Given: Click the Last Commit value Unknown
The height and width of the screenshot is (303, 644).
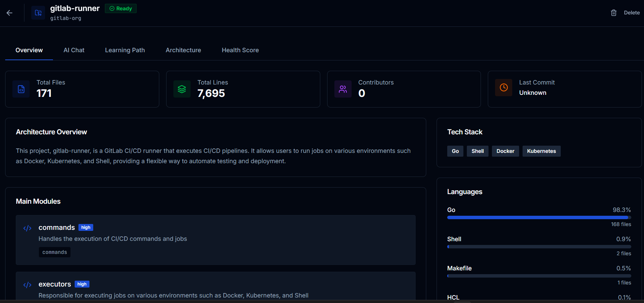Looking at the screenshot, I should [533, 93].
